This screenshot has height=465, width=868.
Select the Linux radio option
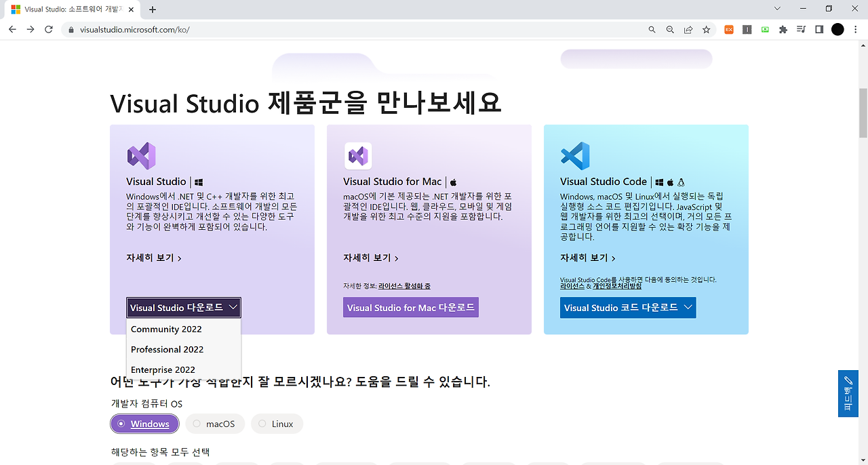click(x=277, y=424)
